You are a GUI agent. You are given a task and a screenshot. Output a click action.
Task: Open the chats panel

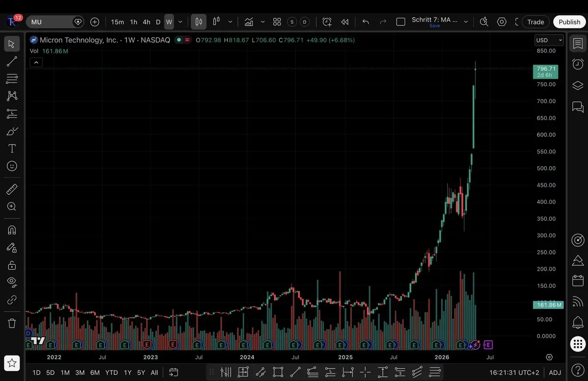(578, 107)
